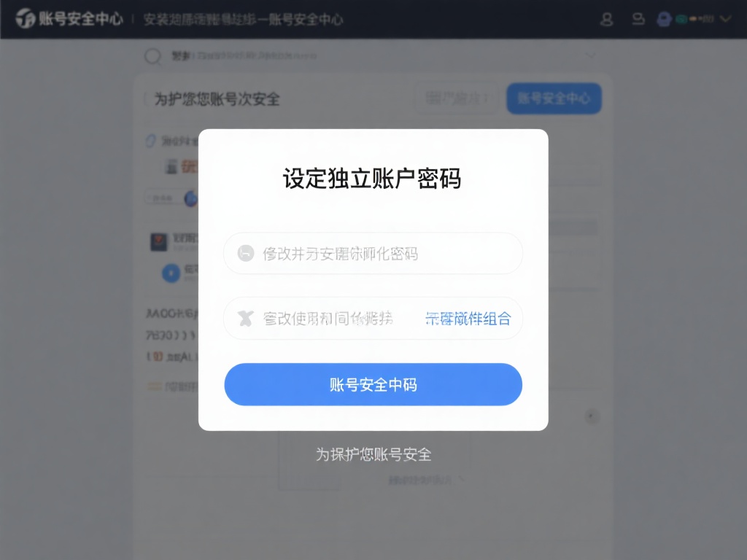This screenshot has width=747, height=560.
Task: Click the small round button at panel right
Action: (x=591, y=416)
